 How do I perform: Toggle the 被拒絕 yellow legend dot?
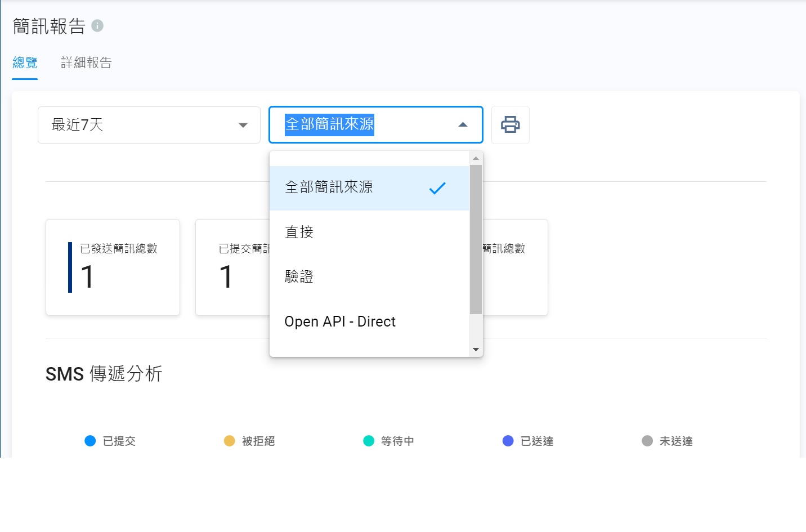point(229,441)
